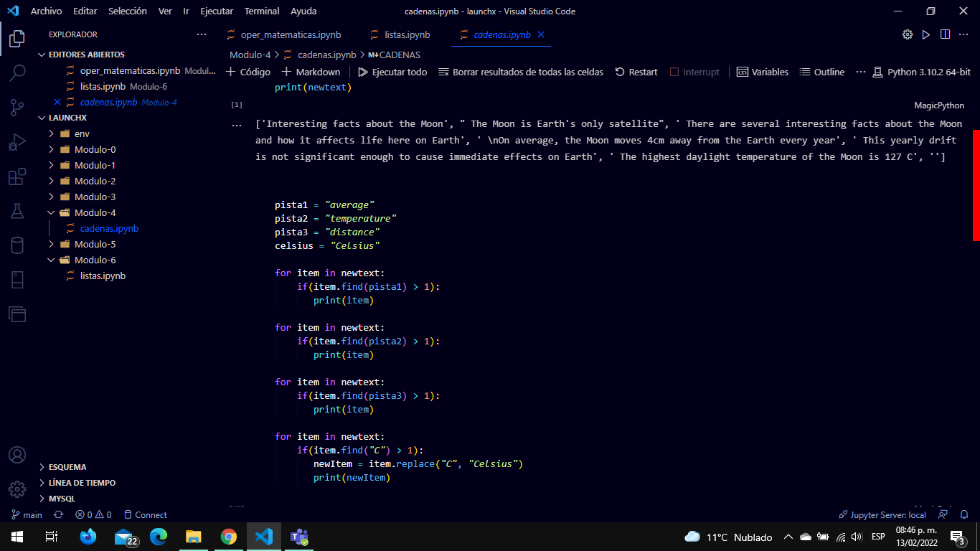Open notifications bell in status bar

964,514
